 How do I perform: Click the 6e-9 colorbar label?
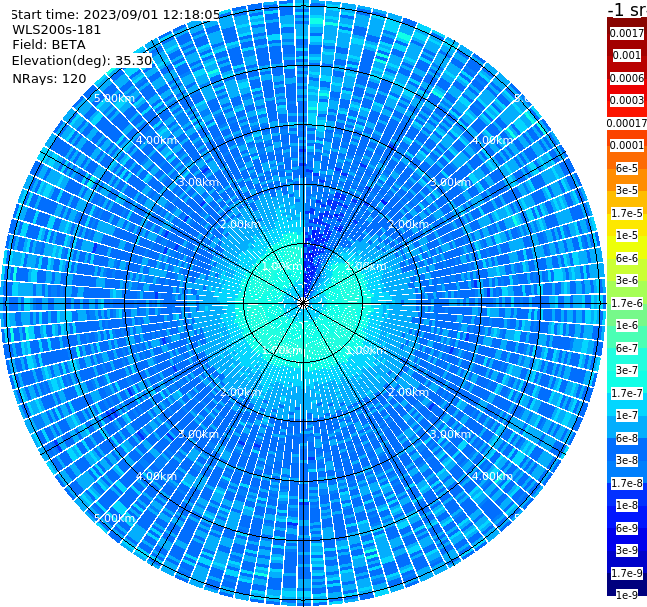[x=627, y=528]
